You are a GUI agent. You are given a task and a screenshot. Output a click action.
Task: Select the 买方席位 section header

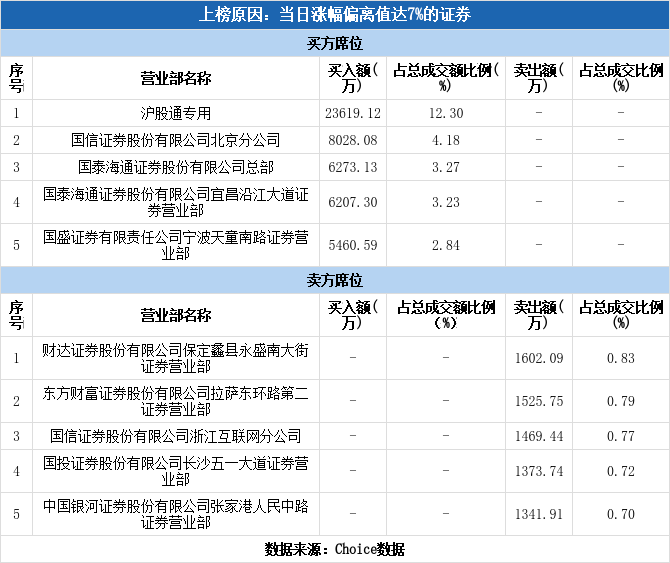click(335, 43)
